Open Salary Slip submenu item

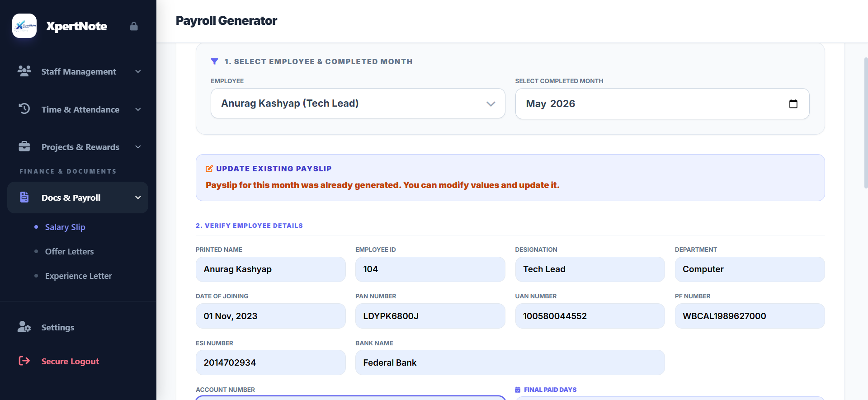click(65, 227)
